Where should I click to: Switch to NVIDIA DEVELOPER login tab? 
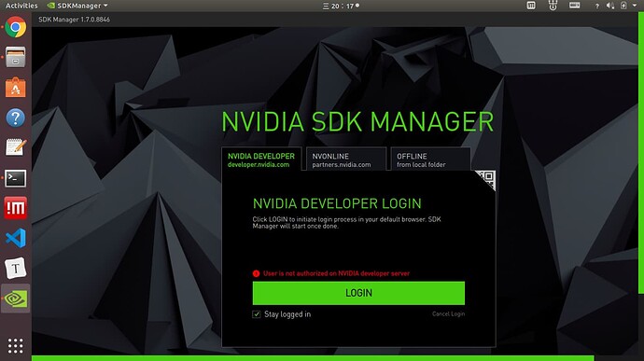pyautogui.click(x=261, y=160)
